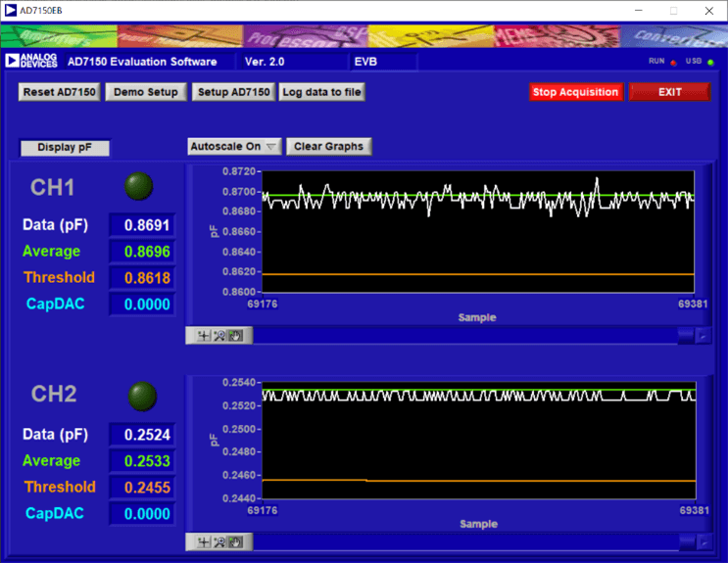Click the USB status LED

pos(710,63)
